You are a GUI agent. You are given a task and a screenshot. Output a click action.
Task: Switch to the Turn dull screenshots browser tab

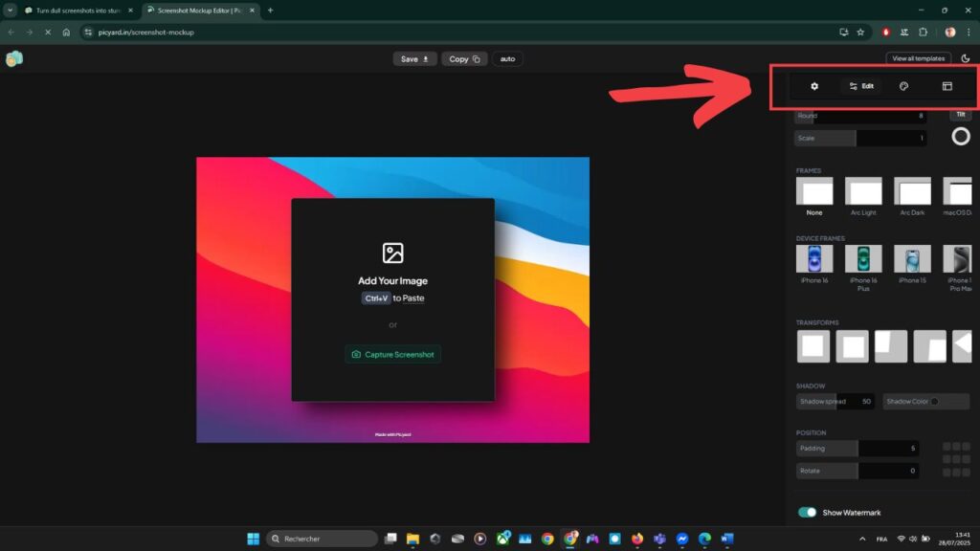pyautogui.click(x=78, y=11)
